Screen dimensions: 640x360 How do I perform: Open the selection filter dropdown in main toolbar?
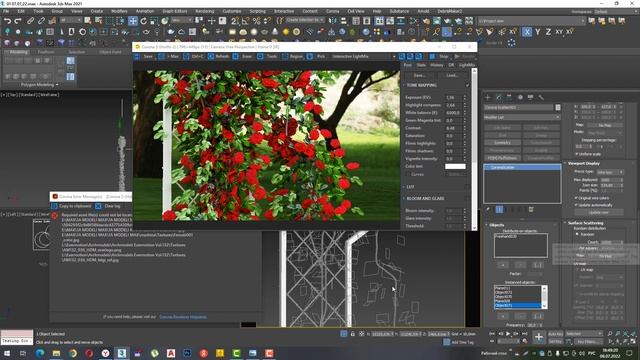(71, 20)
